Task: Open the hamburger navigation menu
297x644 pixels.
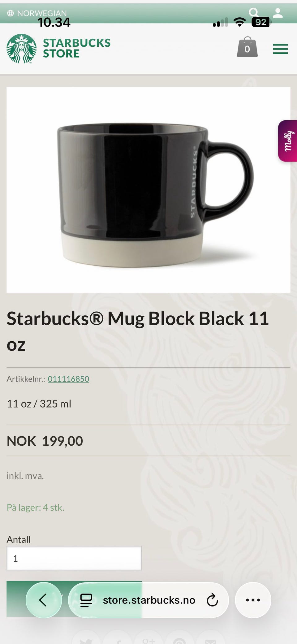Action: point(280,49)
